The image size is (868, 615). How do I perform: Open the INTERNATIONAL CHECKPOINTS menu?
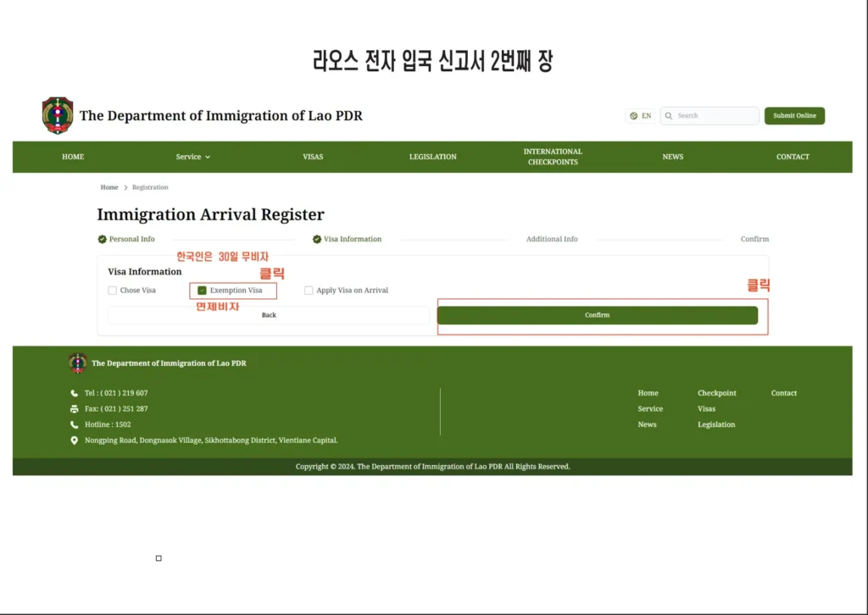552,157
